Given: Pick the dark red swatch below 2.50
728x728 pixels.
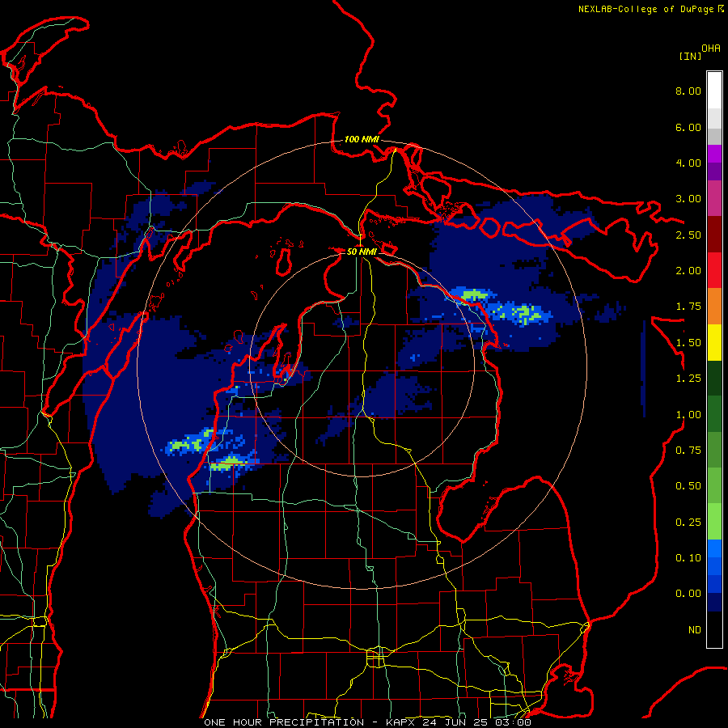Looking at the screenshot, I should pos(714,235).
